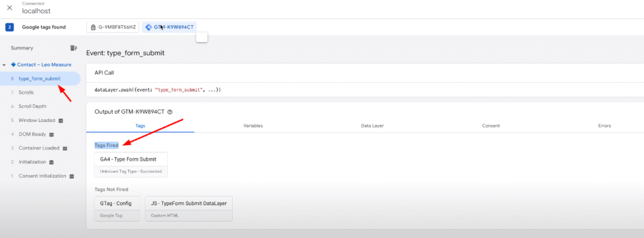Switch to the Errors tab
Screen dimensions: 644x238
604,126
